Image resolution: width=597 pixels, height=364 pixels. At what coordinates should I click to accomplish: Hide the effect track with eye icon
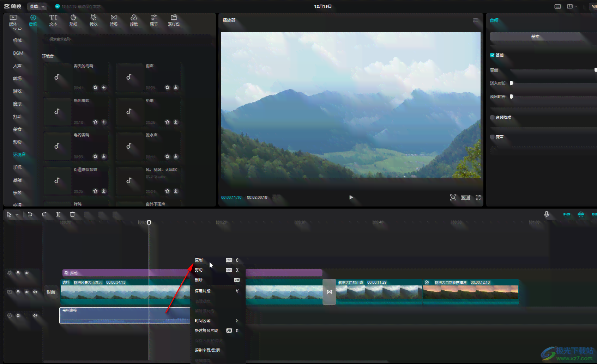(26, 273)
